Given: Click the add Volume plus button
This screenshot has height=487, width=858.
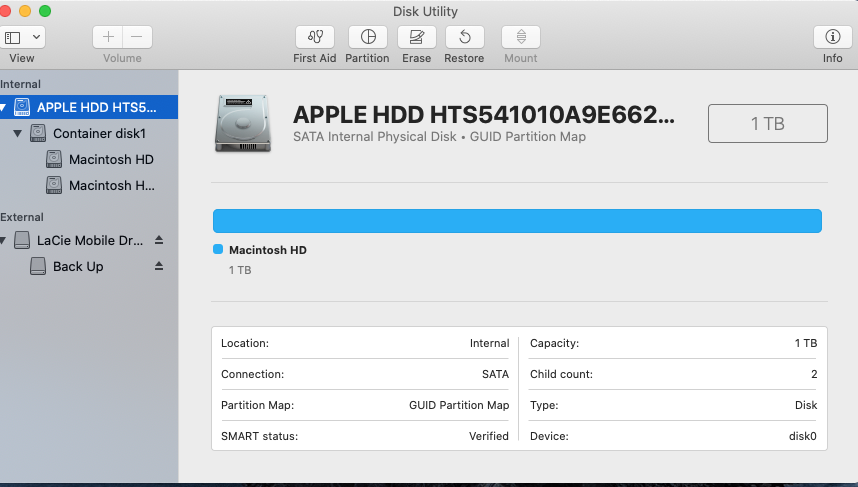Looking at the screenshot, I should (108, 37).
